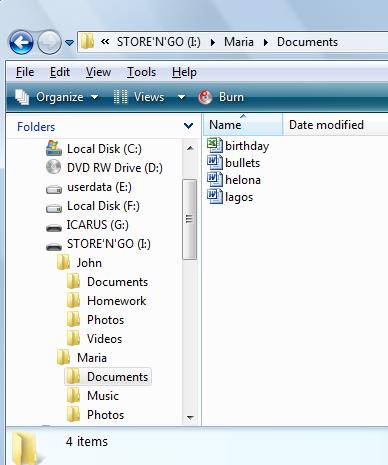The height and width of the screenshot is (465, 388).
Task: Open Homework folder under John
Action: (x=116, y=301)
